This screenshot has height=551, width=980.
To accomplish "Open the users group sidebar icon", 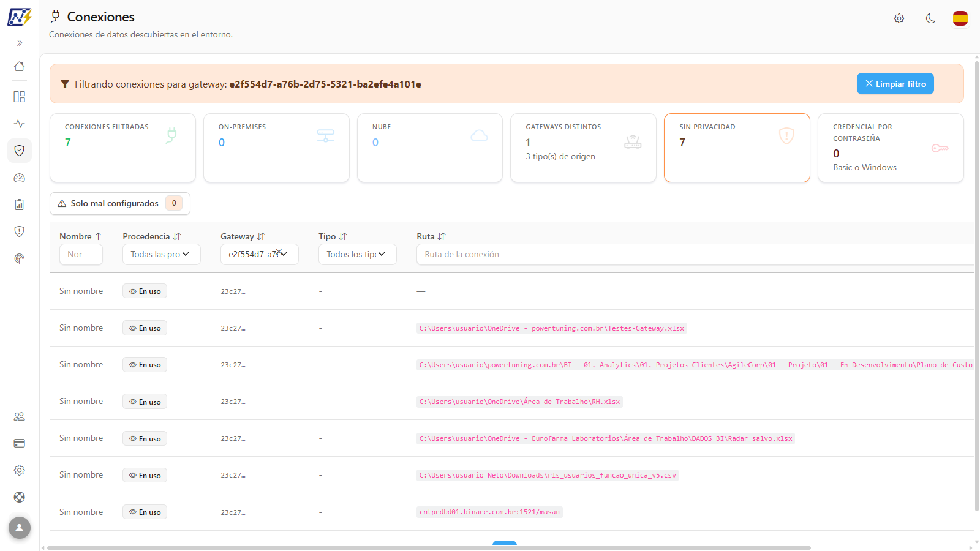I will [20, 416].
